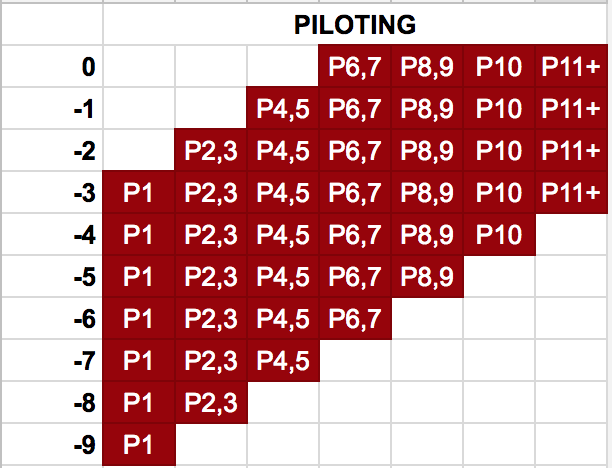Select the P6,7 cell in row -6
Image resolution: width=612 pixels, height=468 pixels.
pos(355,317)
